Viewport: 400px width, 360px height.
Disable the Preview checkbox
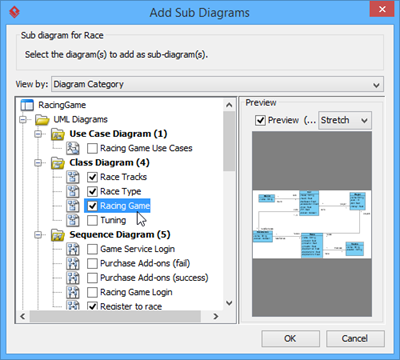(x=260, y=120)
